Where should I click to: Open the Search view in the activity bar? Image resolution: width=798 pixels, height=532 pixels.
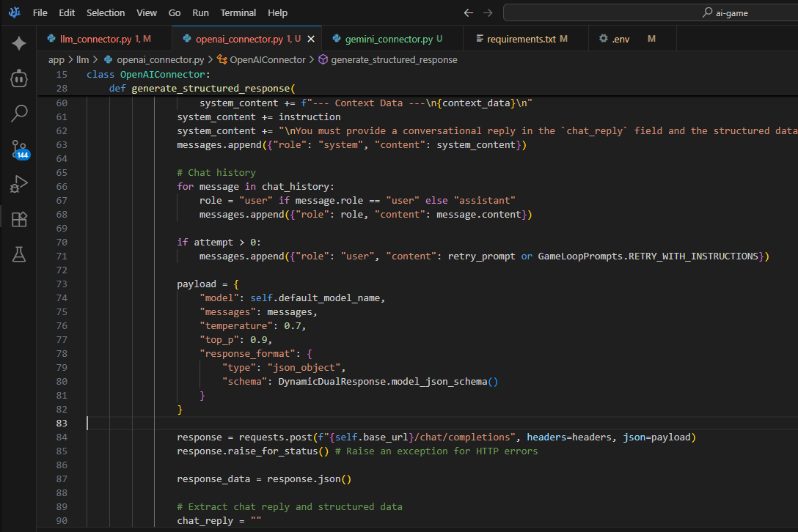point(19,113)
